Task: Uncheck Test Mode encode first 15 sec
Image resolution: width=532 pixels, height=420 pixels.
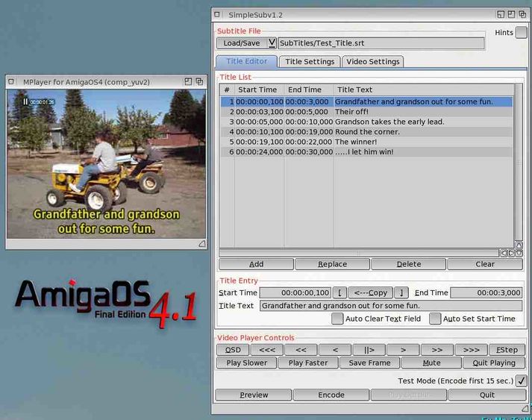Action: (521, 380)
